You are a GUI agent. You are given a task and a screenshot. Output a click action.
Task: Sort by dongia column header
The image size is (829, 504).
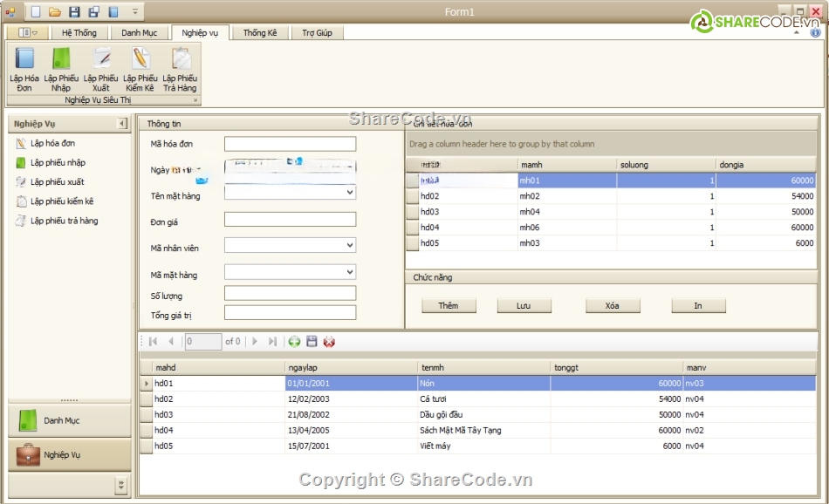[766, 165]
